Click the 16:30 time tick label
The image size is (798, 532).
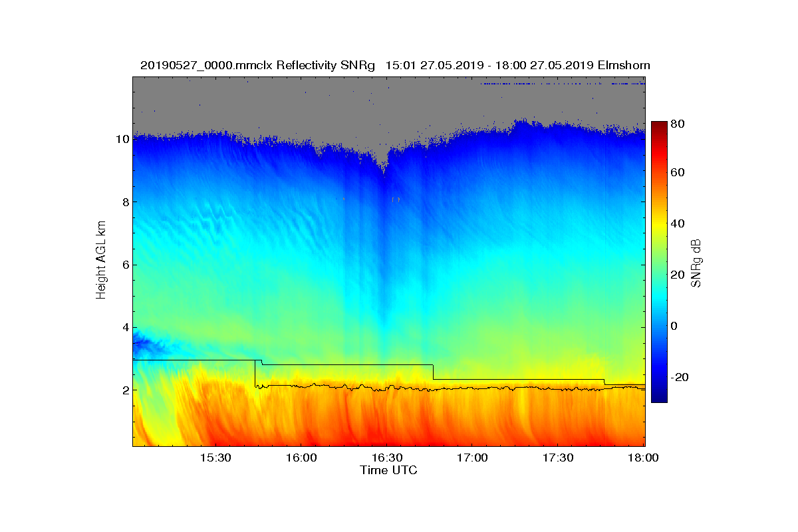386,458
